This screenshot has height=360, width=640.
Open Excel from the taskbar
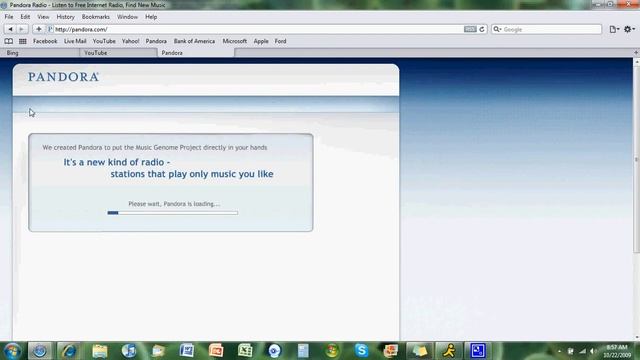tap(245, 351)
